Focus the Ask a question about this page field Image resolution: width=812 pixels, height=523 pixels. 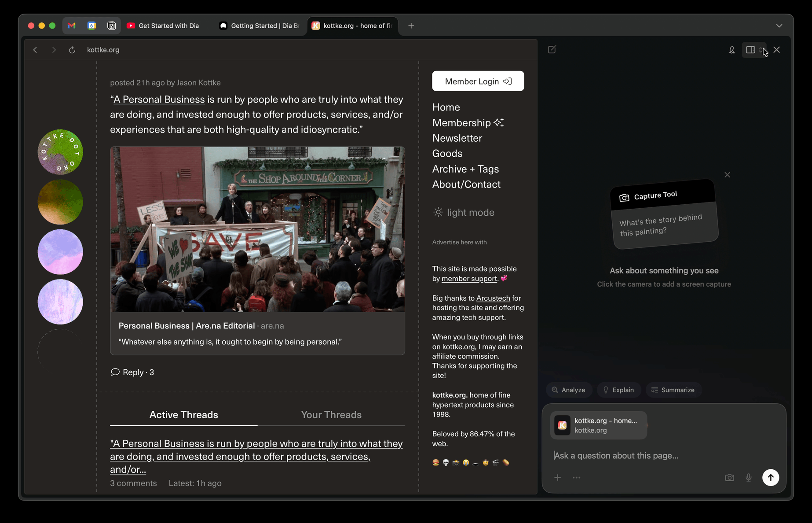click(664, 456)
